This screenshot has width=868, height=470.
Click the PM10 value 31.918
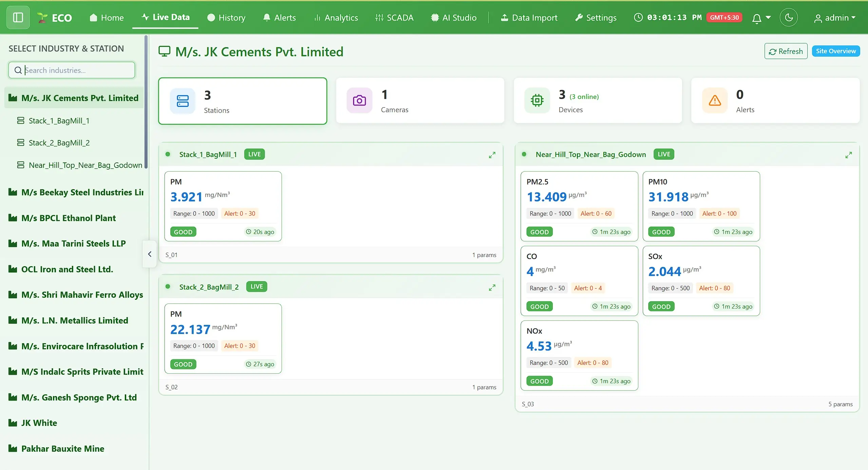(668, 197)
